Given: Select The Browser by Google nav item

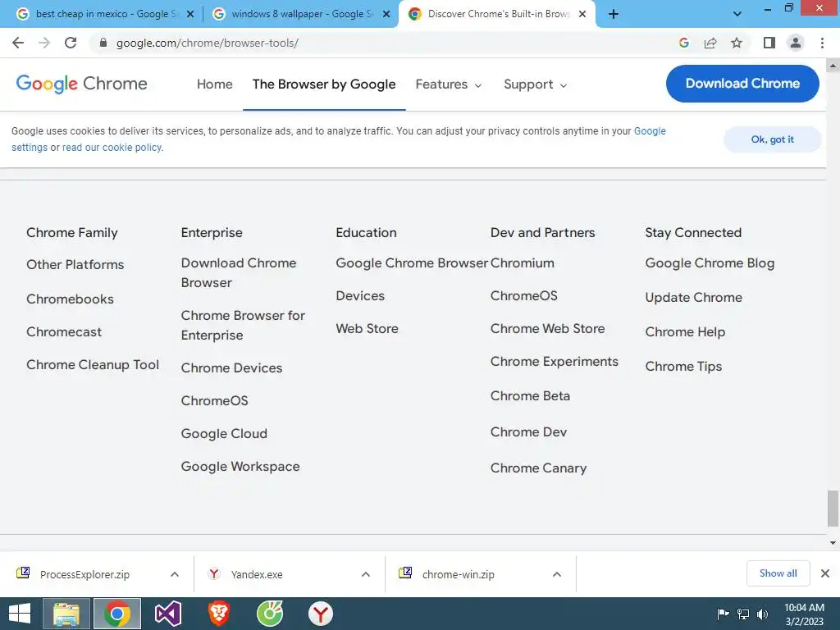Looking at the screenshot, I should tap(324, 84).
